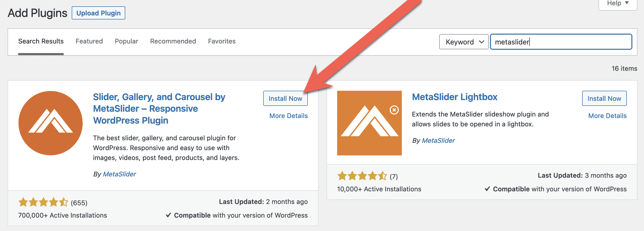Viewport: 644px width, 231px height.
Task: Open the Recommended plugins tab
Action: (173, 41)
